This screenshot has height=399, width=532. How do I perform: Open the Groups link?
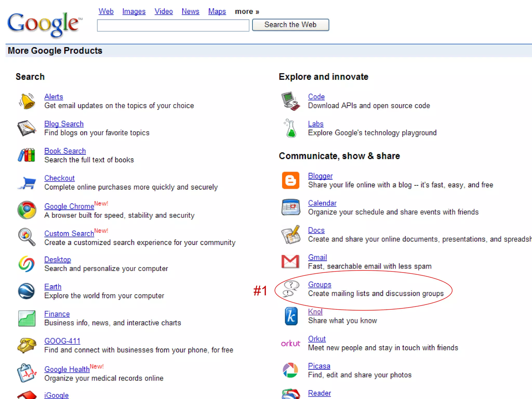click(x=319, y=284)
